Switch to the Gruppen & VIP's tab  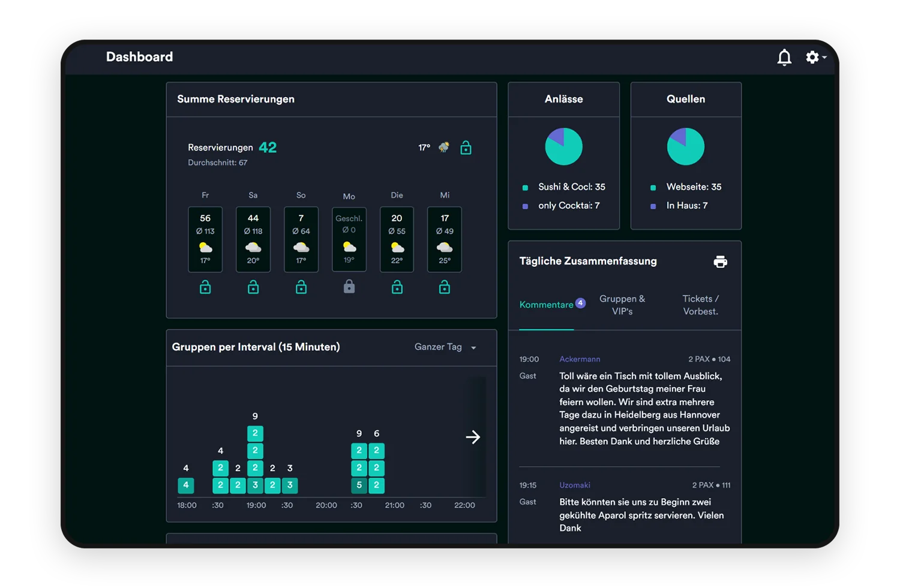point(622,305)
